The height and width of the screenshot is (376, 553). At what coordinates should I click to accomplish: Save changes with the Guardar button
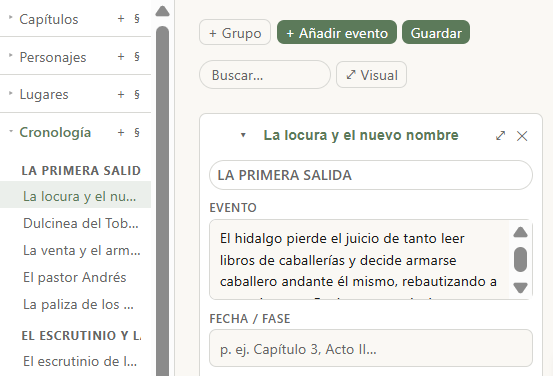pos(436,32)
